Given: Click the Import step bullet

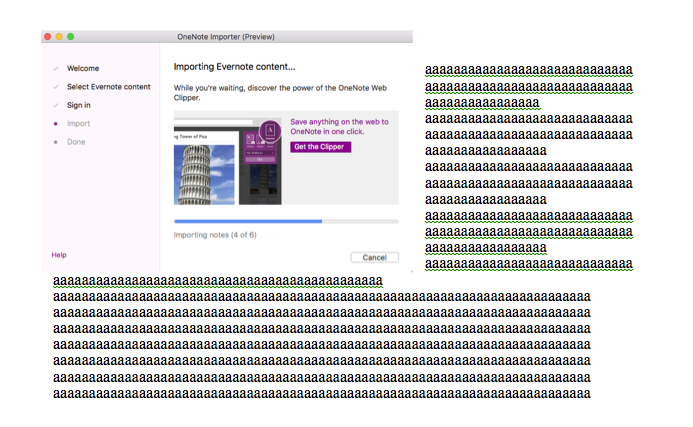Looking at the screenshot, I should click(55, 124).
